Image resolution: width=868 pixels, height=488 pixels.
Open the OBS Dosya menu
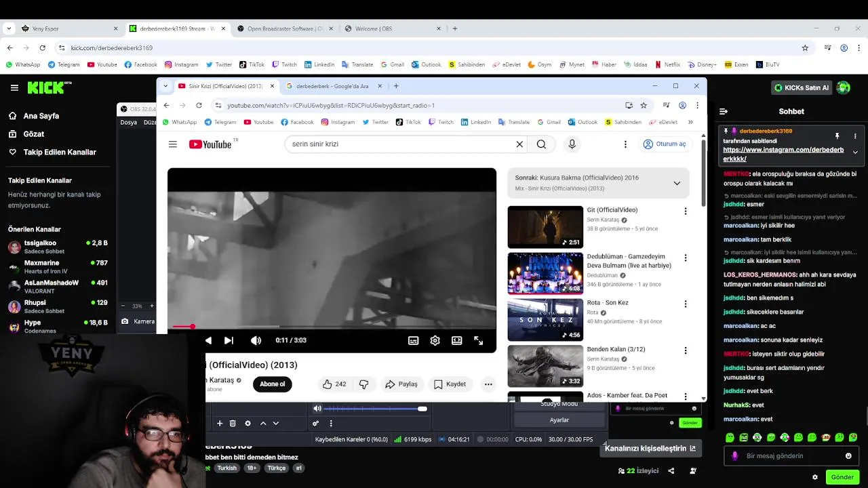coord(128,123)
